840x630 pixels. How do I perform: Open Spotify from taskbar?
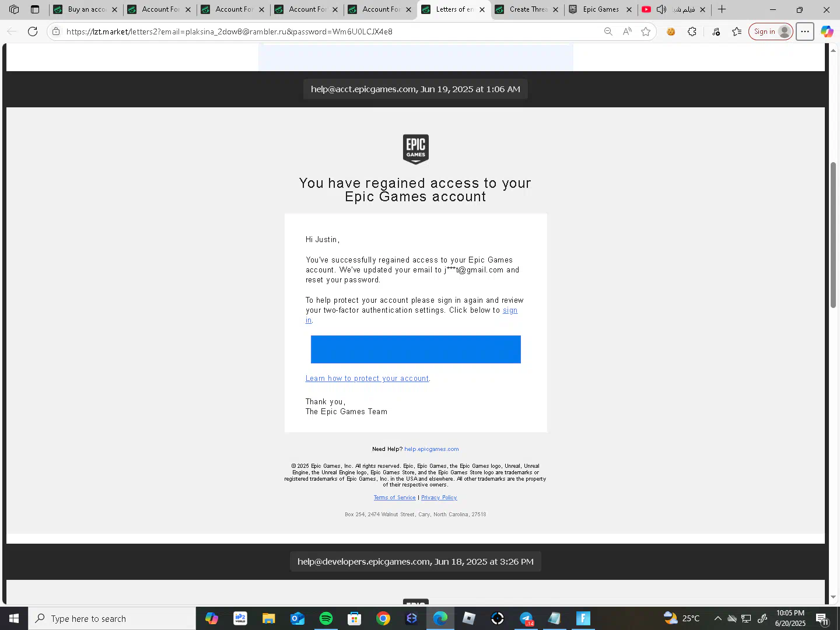coord(326,618)
